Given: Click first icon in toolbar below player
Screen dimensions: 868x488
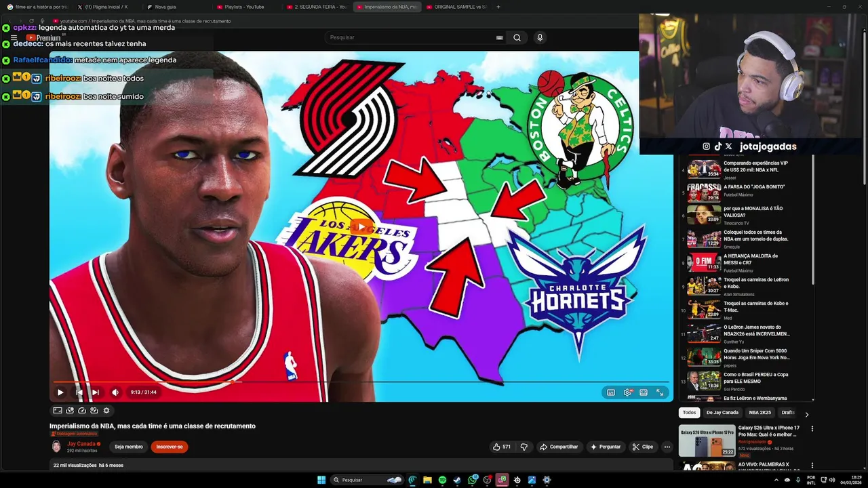Looking at the screenshot, I should click(x=58, y=410).
